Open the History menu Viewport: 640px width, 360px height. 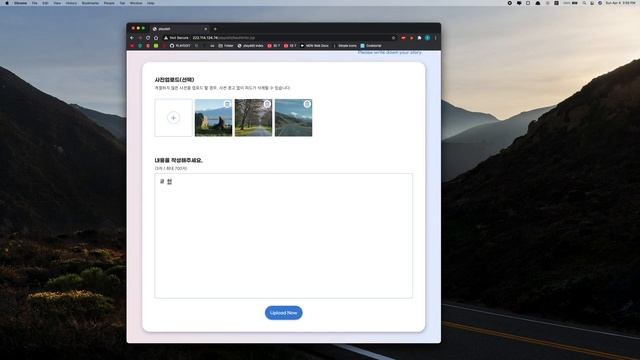71,3
